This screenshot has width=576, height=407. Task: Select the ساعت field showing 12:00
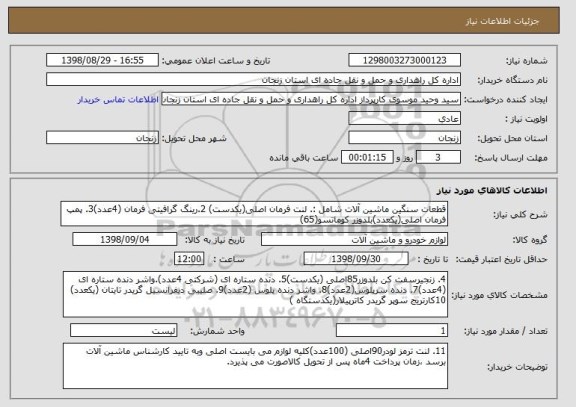point(189,259)
